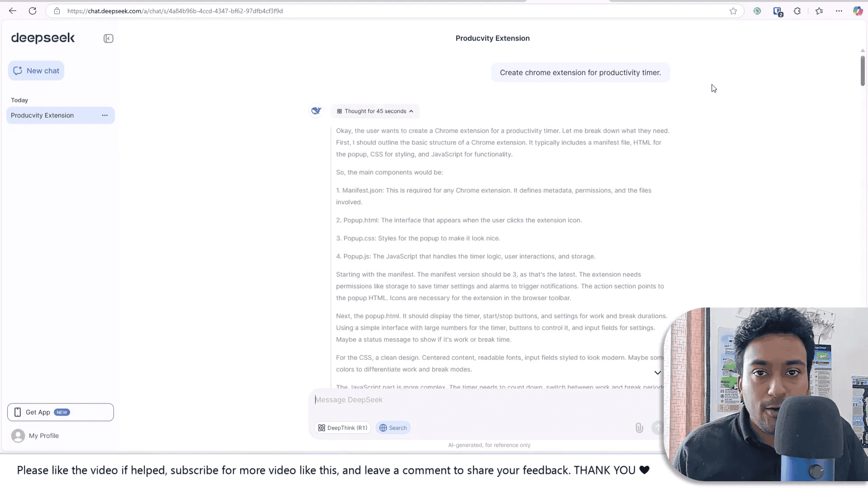Screen dimensions: 868x488
Task: Click the My Profile avatar icon
Action: pos(18,436)
